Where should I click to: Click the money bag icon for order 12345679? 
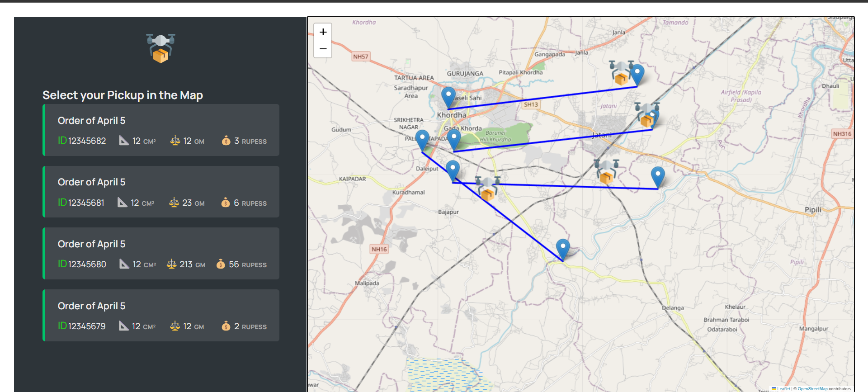pyautogui.click(x=226, y=326)
